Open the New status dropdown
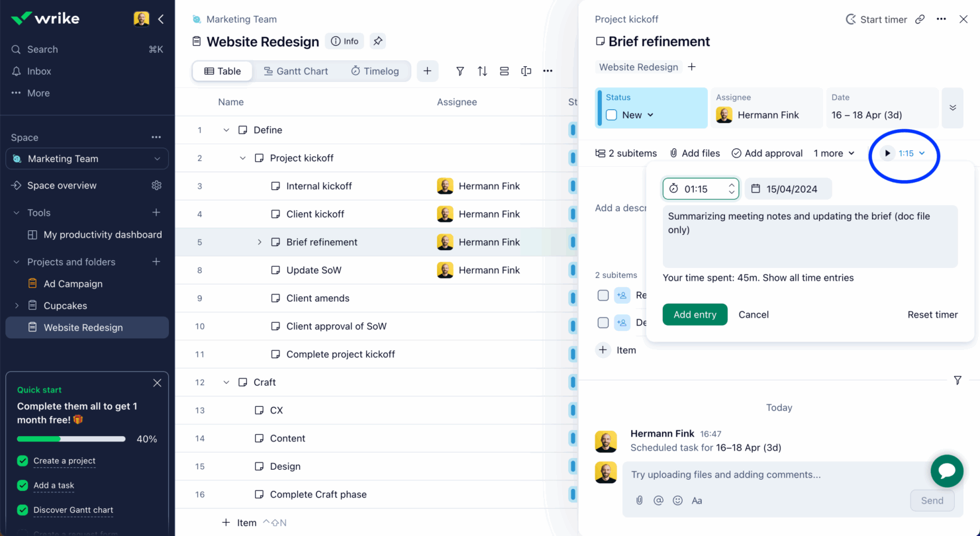980x536 pixels. [x=638, y=114]
